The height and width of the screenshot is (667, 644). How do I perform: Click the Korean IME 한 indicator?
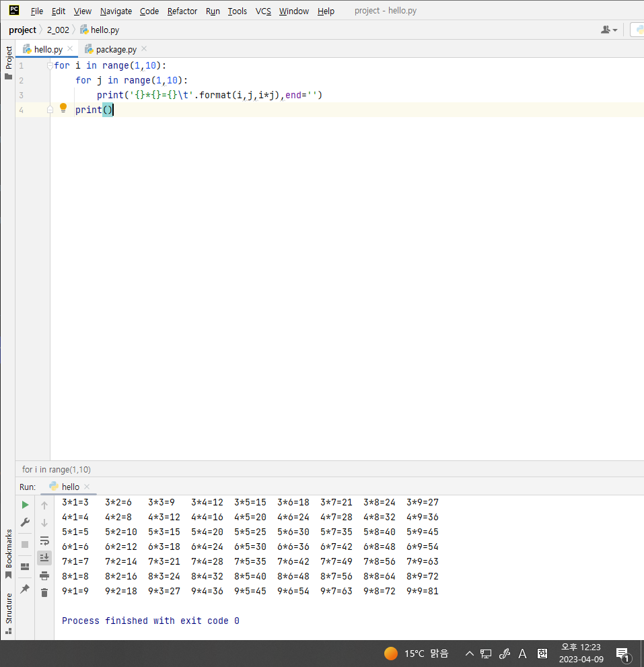point(542,654)
